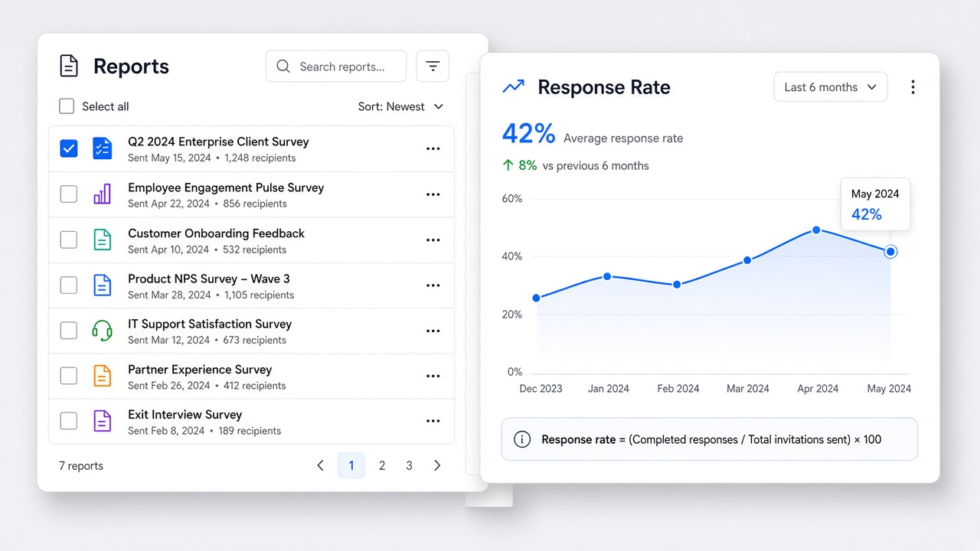This screenshot has height=551, width=980.
Task: Select page 1 in pagination
Action: coord(351,465)
